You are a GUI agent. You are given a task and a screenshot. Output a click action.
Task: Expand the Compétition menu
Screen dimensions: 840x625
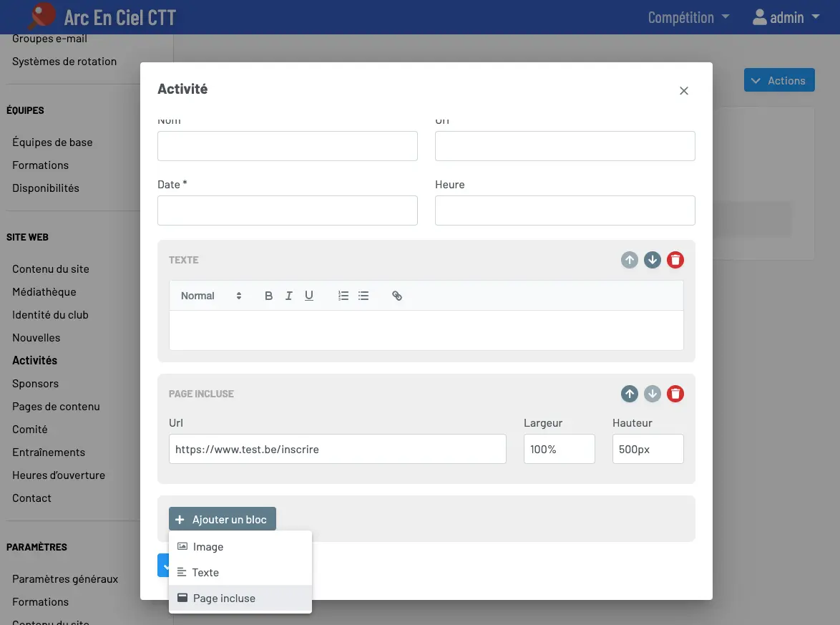coord(688,17)
